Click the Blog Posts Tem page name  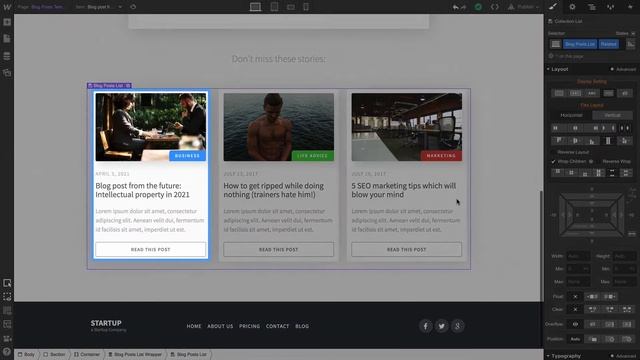(47, 7)
